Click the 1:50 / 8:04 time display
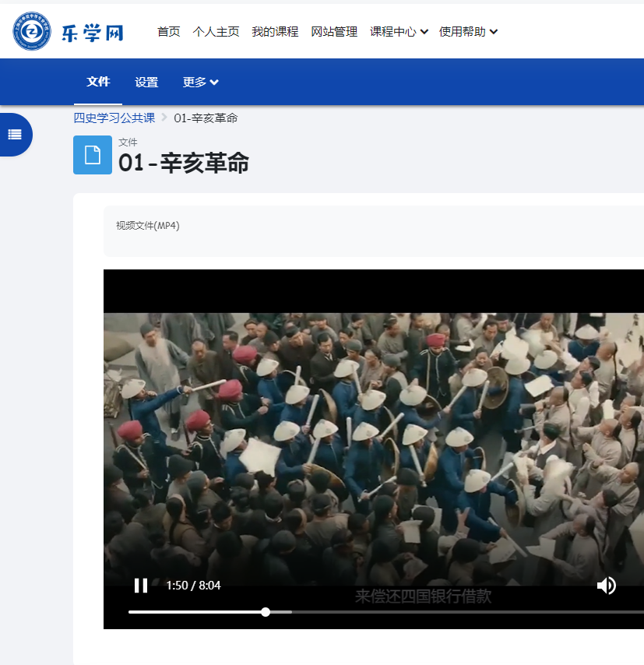Viewport: 644px width, 665px height. point(193,586)
